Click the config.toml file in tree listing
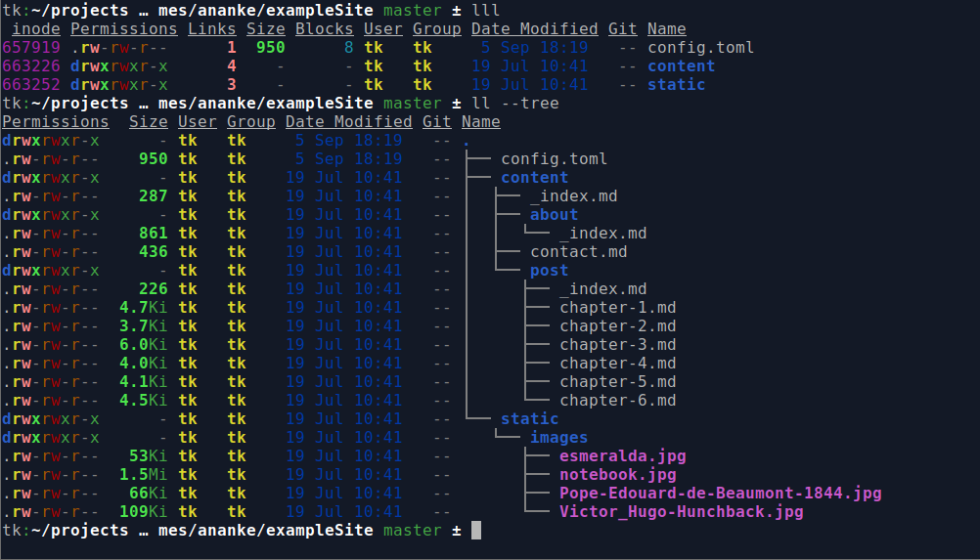Viewport: 980px width, 560px height. (x=554, y=159)
